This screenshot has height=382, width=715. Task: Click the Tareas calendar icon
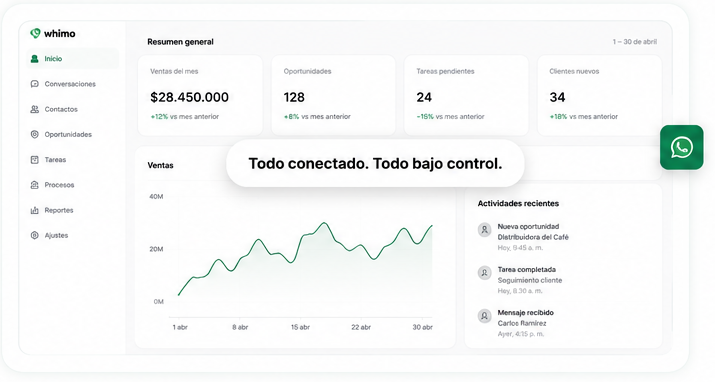point(34,160)
